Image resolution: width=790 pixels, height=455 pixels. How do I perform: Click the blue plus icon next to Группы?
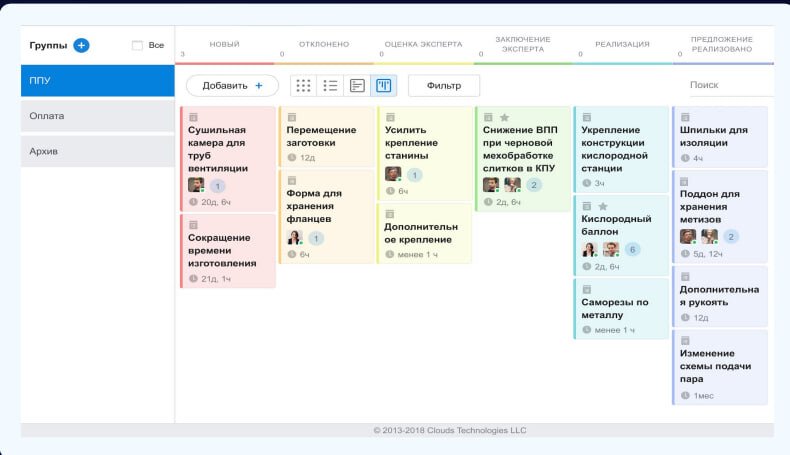[81, 45]
